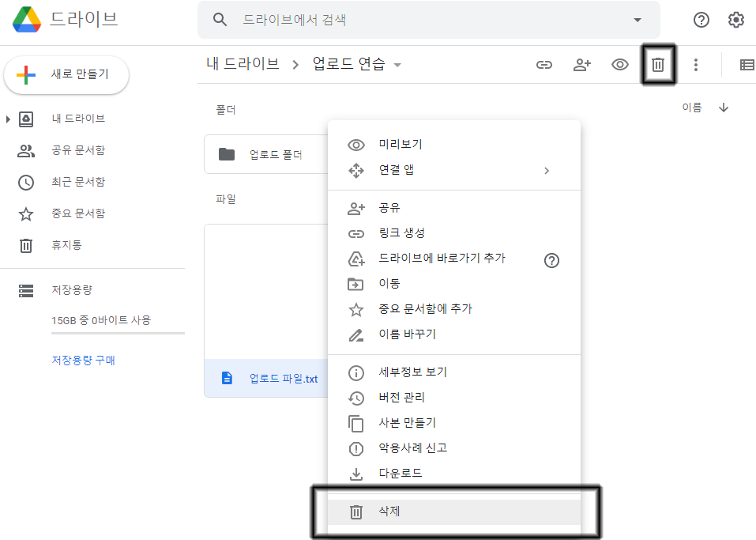Expand 연결 앱 submenu chevron
The image size is (756, 540).
tap(547, 170)
